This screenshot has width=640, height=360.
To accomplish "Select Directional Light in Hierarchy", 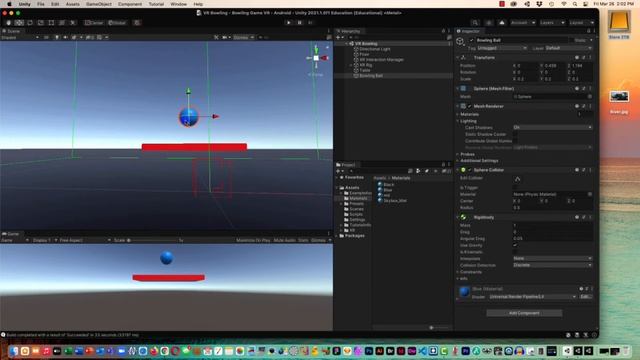I will (374, 49).
